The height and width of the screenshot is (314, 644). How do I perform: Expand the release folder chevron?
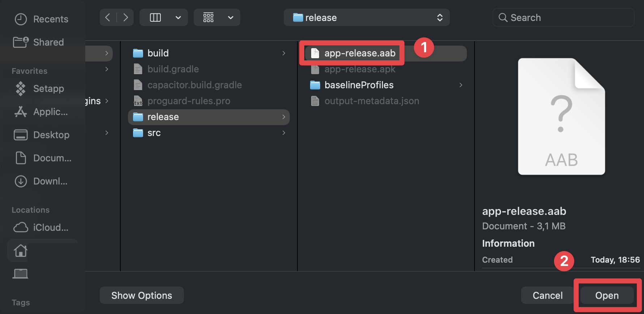(x=284, y=117)
